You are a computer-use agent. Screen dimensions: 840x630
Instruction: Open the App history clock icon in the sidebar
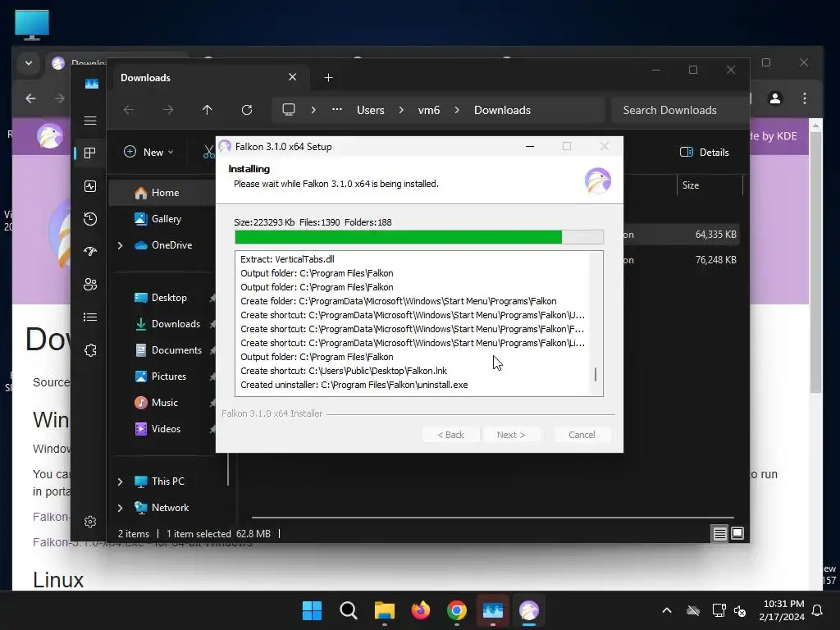(90, 218)
